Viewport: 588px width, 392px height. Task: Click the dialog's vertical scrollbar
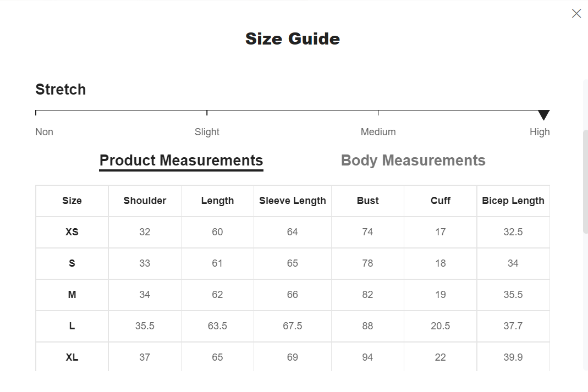coord(585,182)
